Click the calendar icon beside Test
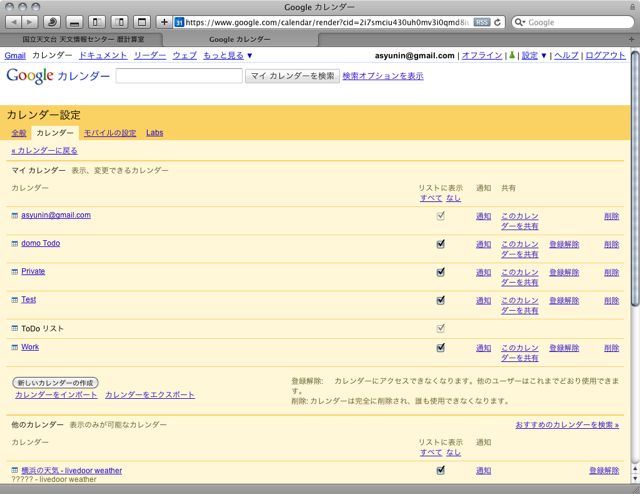Image resolution: width=640 pixels, height=494 pixels. click(15, 300)
